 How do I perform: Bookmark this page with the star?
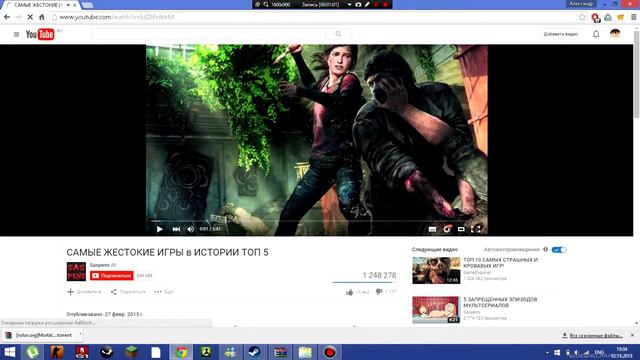click(582, 17)
